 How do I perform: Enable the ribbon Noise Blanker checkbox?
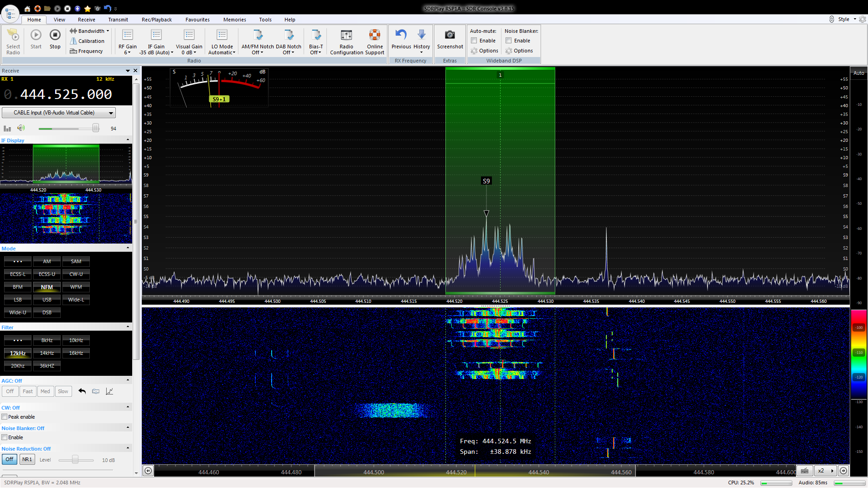(509, 41)
